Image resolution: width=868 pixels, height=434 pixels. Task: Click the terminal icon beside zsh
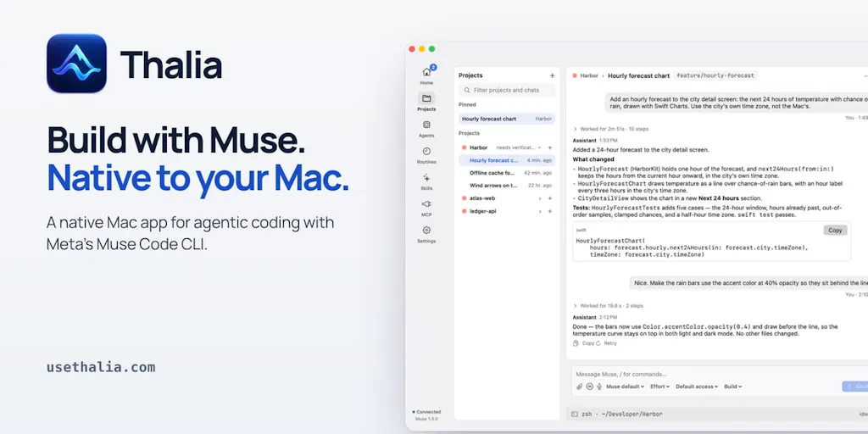click(575, 414)
